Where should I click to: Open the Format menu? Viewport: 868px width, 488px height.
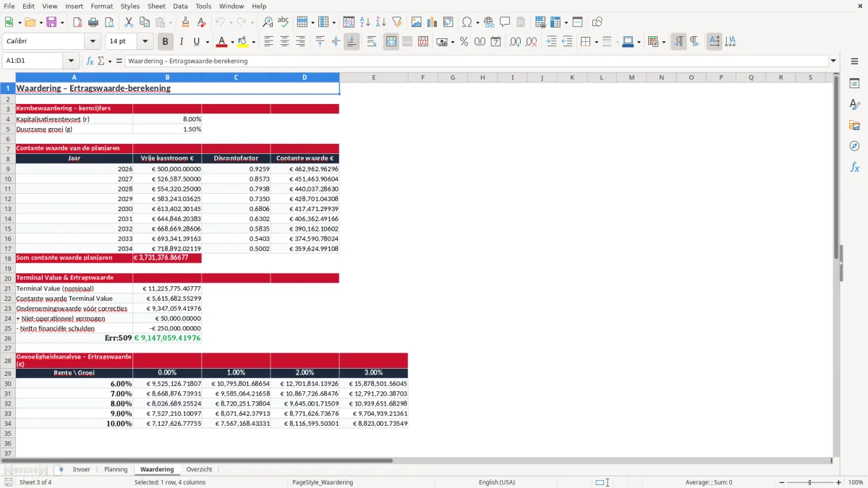[101, 6]
